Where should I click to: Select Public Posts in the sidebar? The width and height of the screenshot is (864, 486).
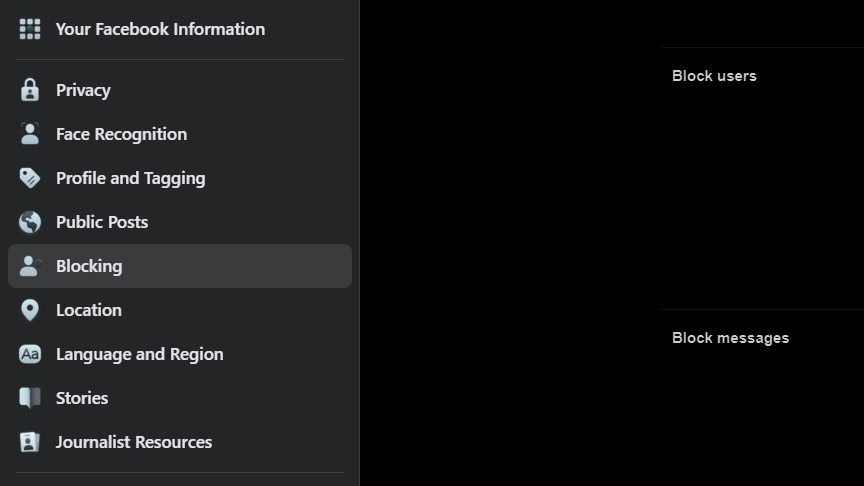102,222
